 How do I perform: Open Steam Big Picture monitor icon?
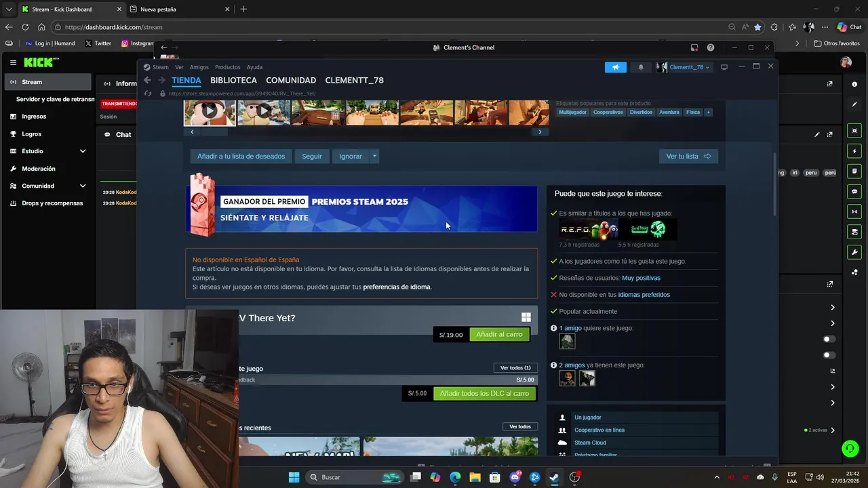point(724,67)
